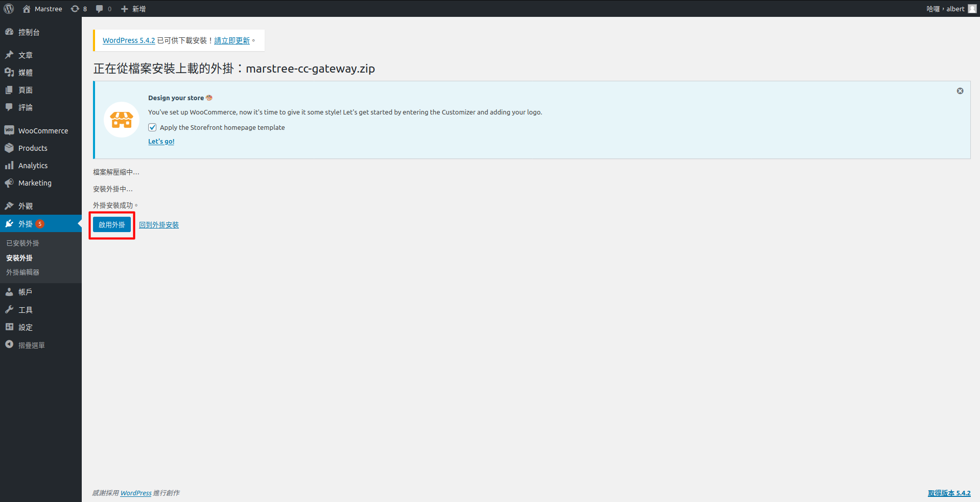Click the 外掛 plugin plug icon
980x502 pixels.
pos(9,223)
